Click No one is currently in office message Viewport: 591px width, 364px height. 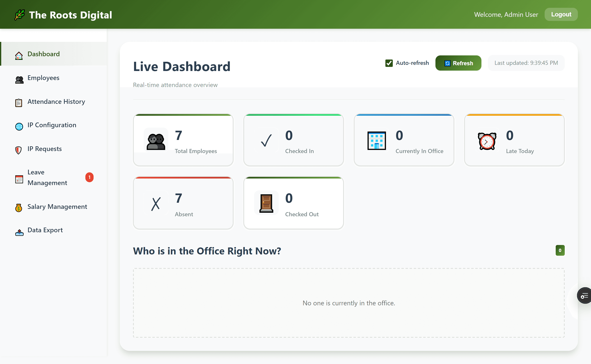pos(349,303)
